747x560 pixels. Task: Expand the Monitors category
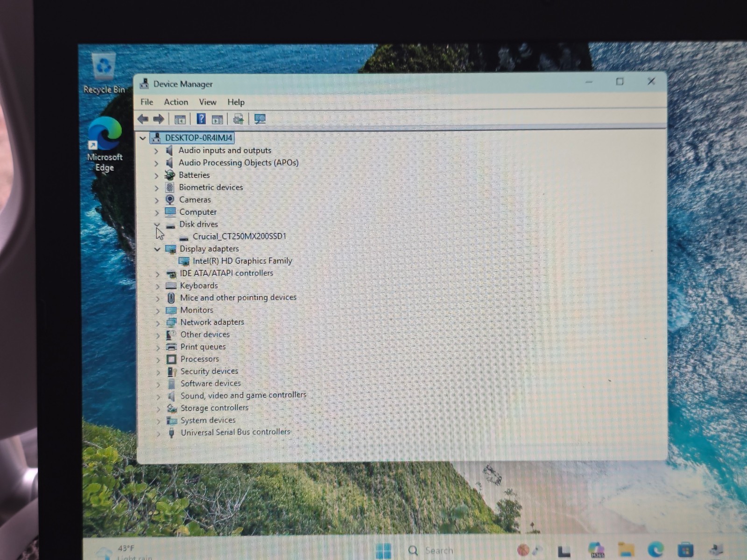(158, 311)
